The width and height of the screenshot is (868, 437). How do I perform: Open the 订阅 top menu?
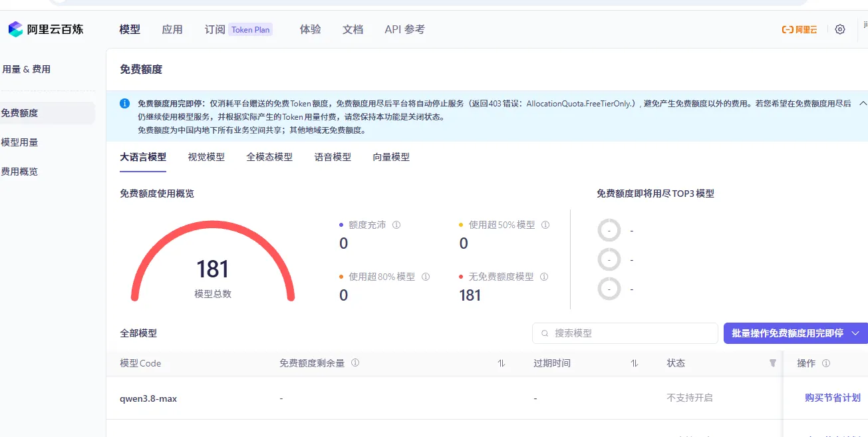point(215,29)
